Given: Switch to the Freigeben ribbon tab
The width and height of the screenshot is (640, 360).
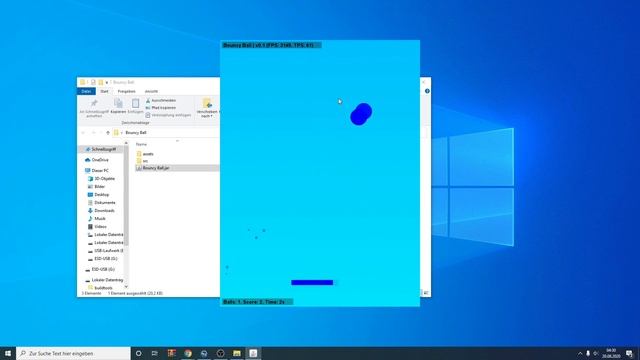Looking at the screenshot, I should pyautogui.click(x=127, y=91).
